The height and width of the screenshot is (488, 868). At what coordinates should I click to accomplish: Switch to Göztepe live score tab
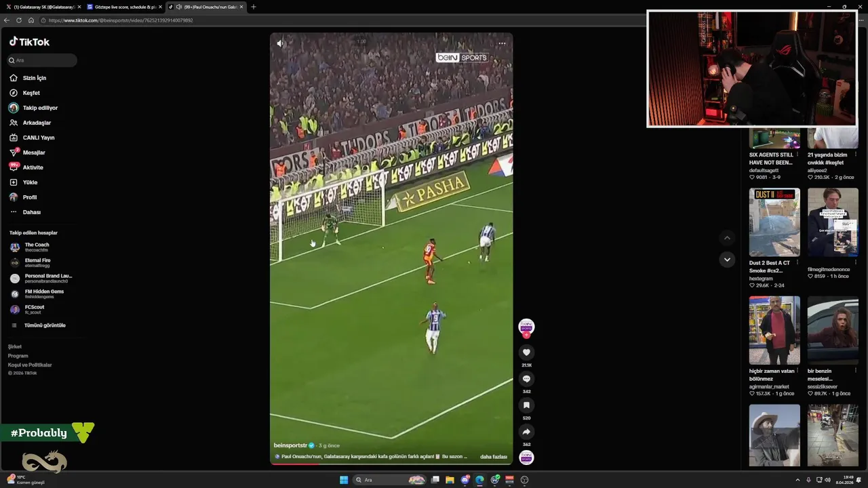[124, 7]
